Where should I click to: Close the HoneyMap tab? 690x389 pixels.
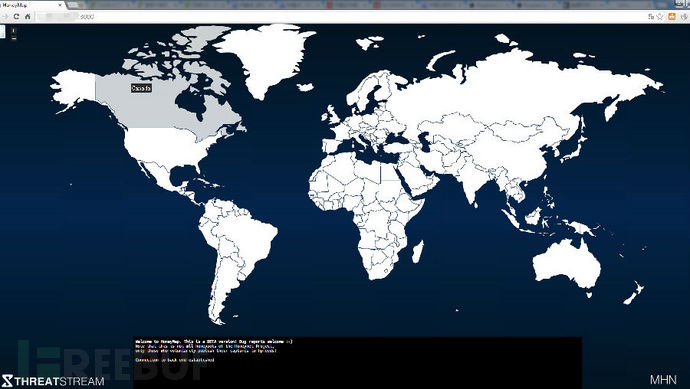(60, 5)
